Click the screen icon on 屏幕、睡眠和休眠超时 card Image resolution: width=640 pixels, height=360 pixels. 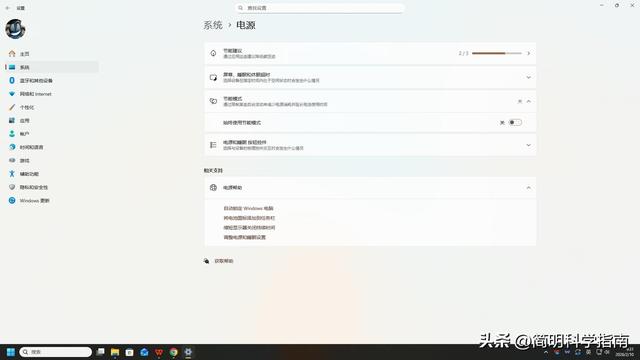(x=213, y=78)
